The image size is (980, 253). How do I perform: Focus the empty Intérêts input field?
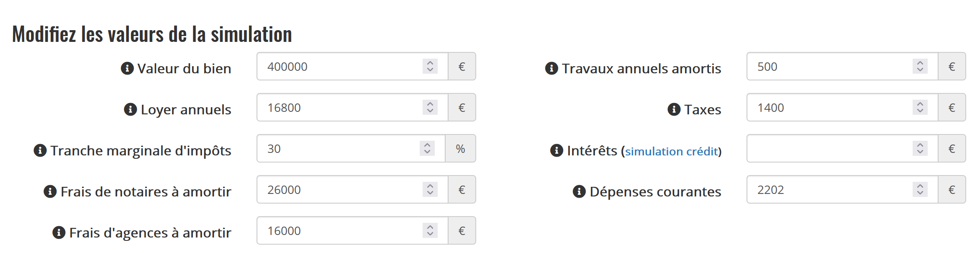829,149
